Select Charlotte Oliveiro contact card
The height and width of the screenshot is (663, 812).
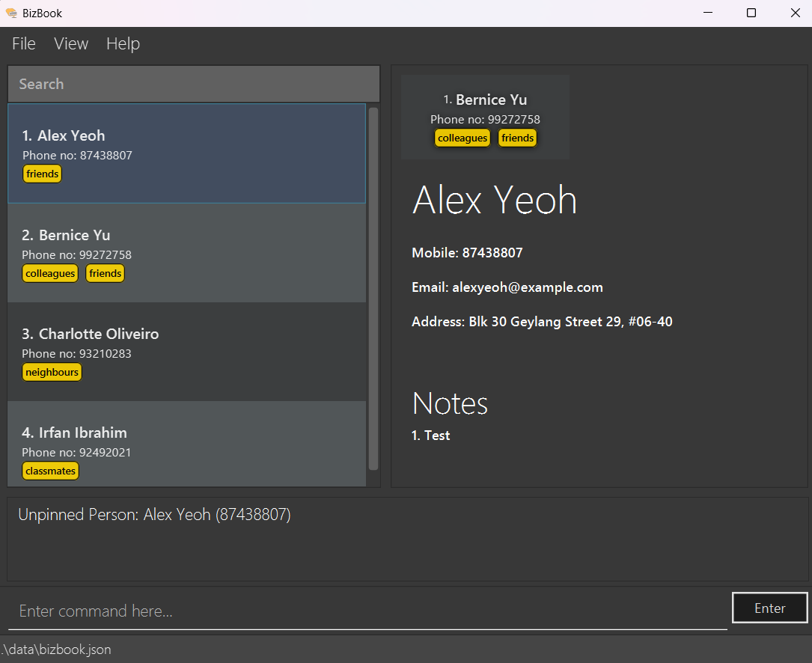coord(186,352)
